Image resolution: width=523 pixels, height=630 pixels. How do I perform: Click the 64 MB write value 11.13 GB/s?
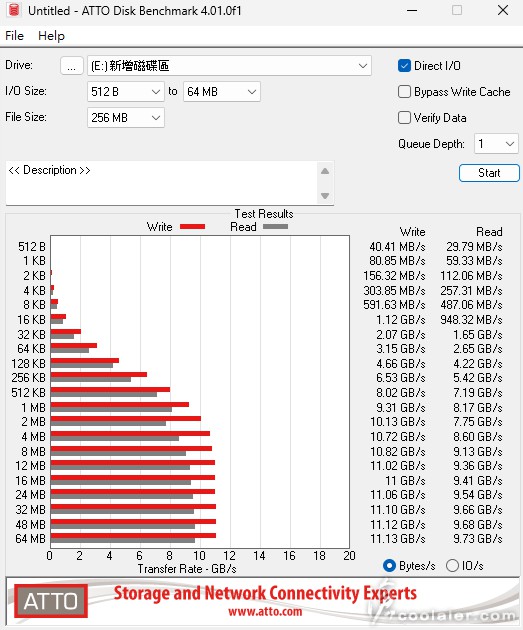(x=398, y=539)
